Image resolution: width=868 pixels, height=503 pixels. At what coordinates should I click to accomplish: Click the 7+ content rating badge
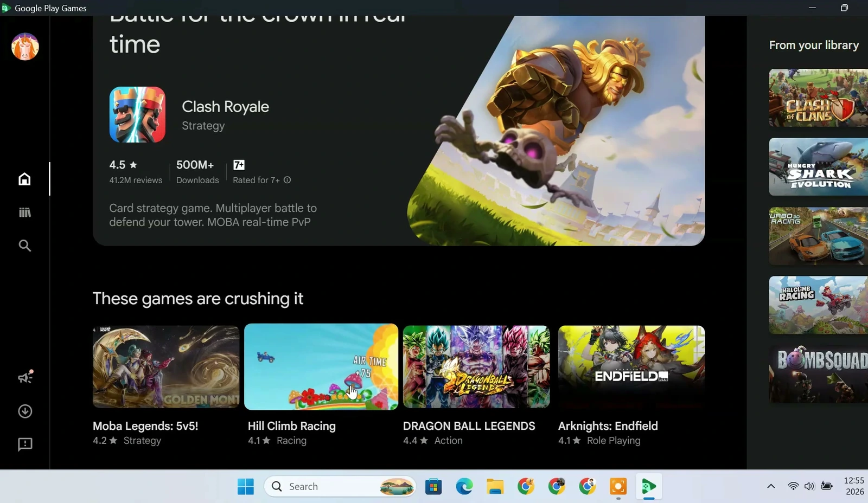coord(239,165)
